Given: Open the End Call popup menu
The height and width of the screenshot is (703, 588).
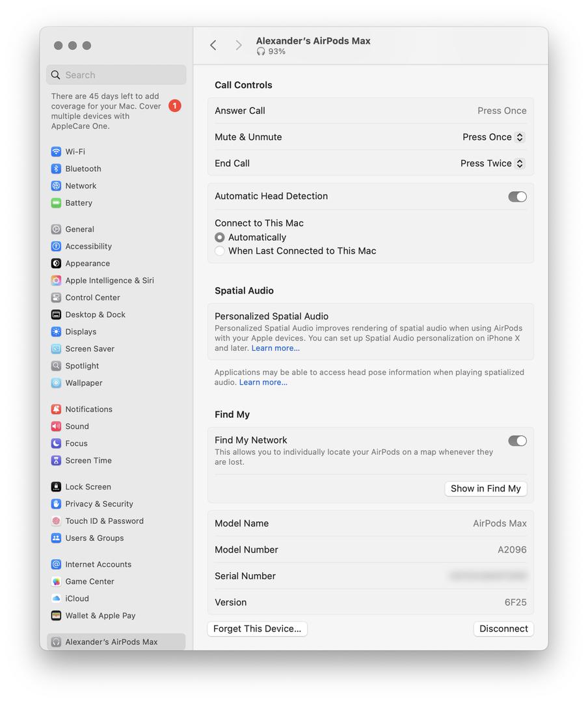Looking at the screenshot, I should 492,163.
